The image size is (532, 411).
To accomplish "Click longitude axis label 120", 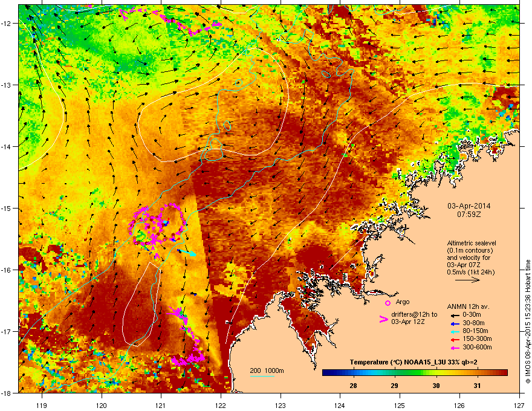I will coord(102,405).
